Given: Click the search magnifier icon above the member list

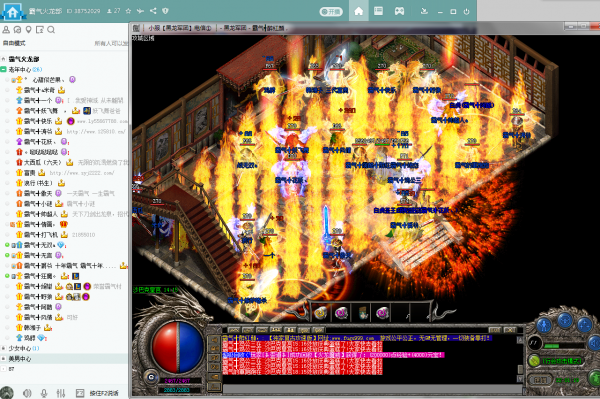Looking at the screenshot, I should click(x=51, y=29).
